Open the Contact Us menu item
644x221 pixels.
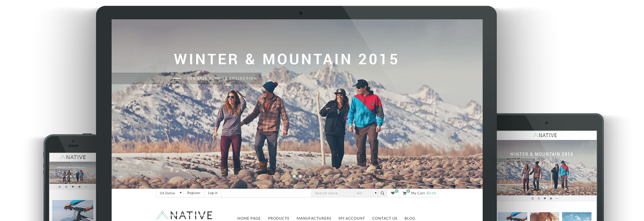pos(384,218)
